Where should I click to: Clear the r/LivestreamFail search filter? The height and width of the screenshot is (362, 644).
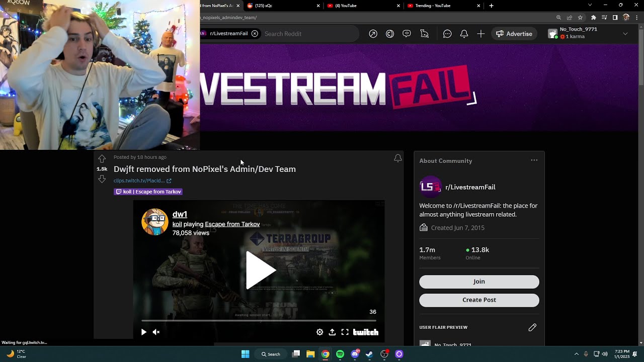[x=255, y=34]
